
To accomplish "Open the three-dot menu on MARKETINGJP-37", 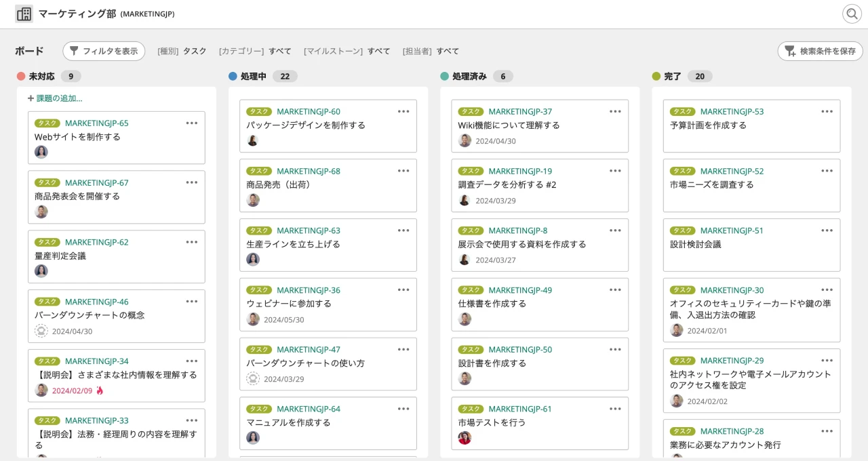I will (615, 112).
